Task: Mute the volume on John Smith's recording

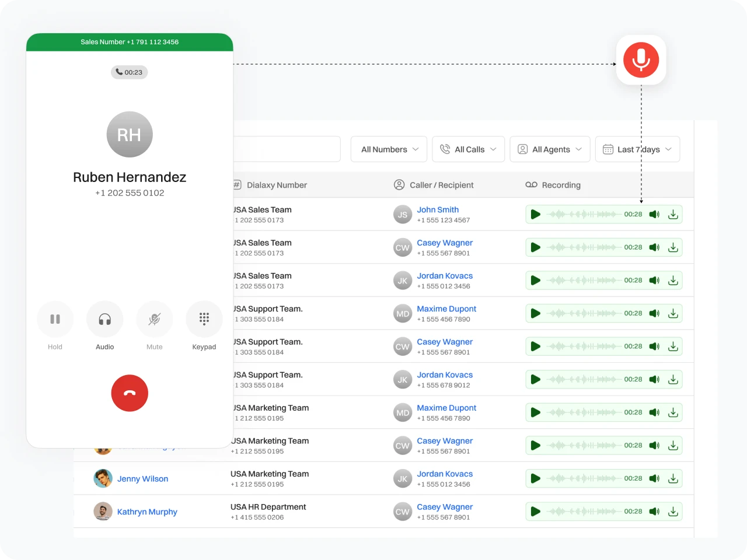Action: tap(654, 215)
